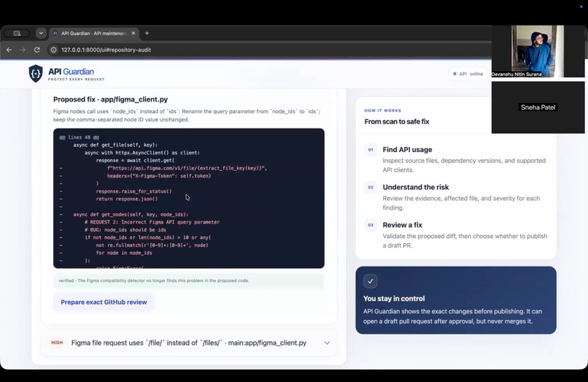Click the 'Understand the risk' heading
This screenshot has height=382, width=588.
(416, 187)
